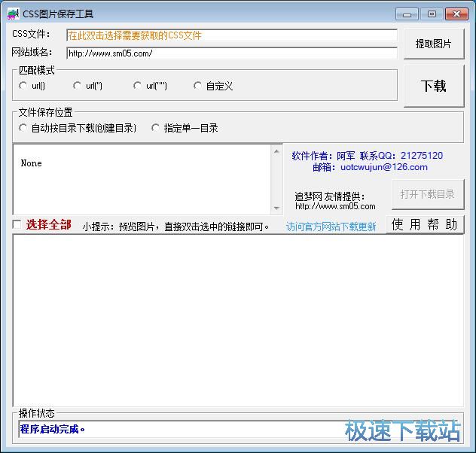
Task: Click the 程序启动完成 status text field
Action: (240, 429)
